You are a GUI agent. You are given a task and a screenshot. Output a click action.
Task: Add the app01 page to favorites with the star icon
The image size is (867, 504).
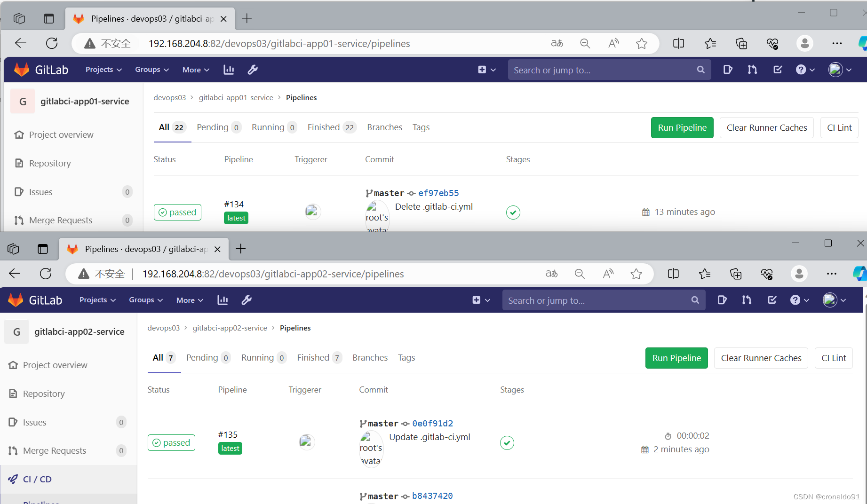coord(642,43)
